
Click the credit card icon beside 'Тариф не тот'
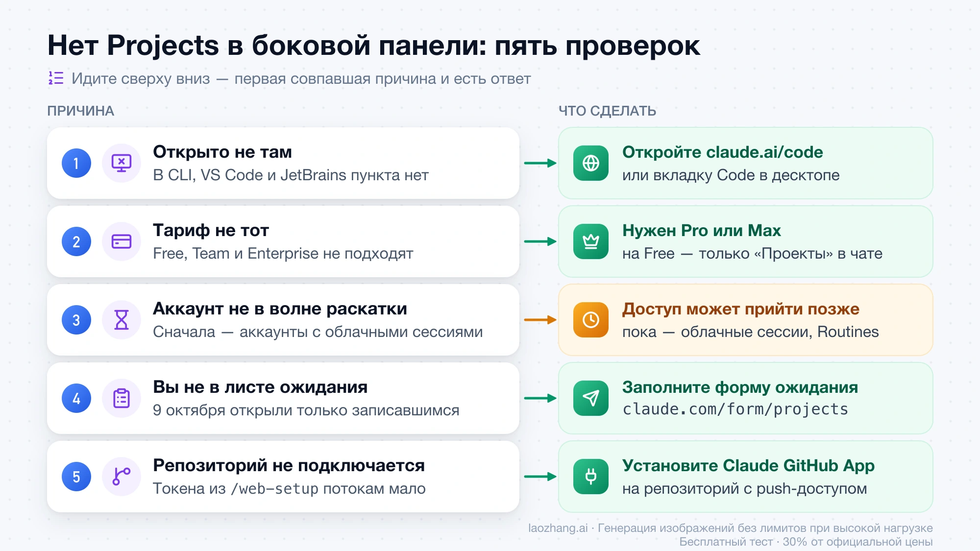coord(122,241)
